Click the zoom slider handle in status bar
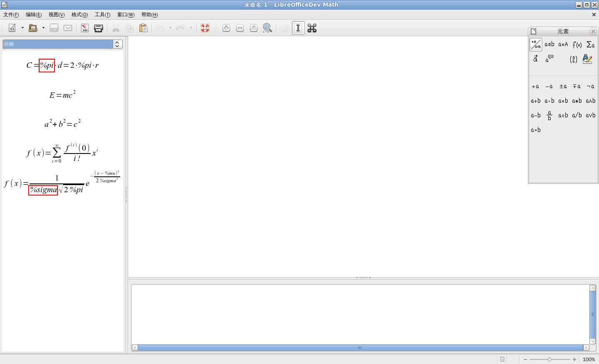 [549, 359]
